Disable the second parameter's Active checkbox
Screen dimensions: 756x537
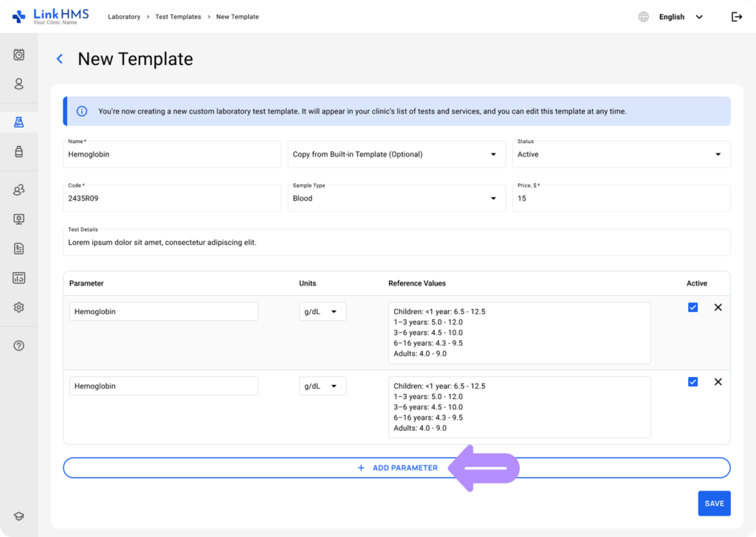693,381
